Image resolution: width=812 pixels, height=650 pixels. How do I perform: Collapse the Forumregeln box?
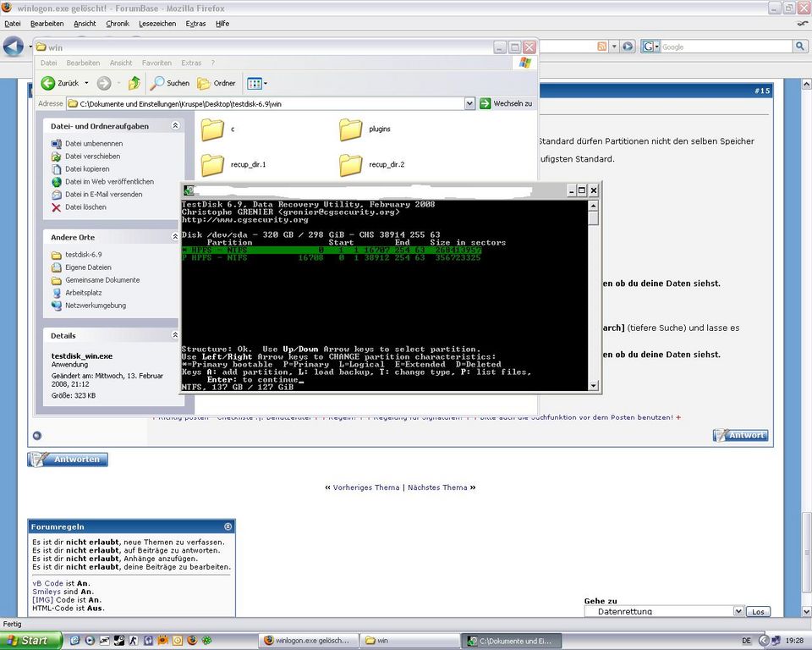[x=228, y=526]
